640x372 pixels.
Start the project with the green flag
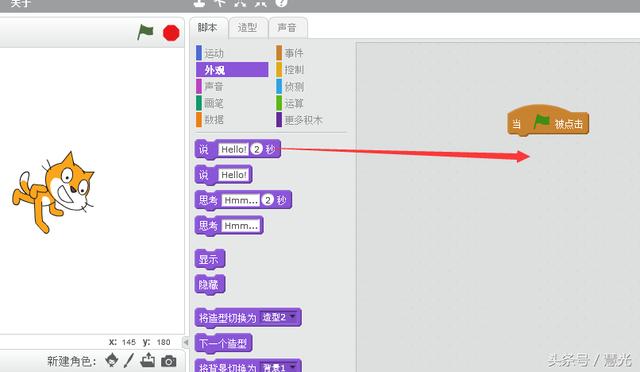[145, 32]
